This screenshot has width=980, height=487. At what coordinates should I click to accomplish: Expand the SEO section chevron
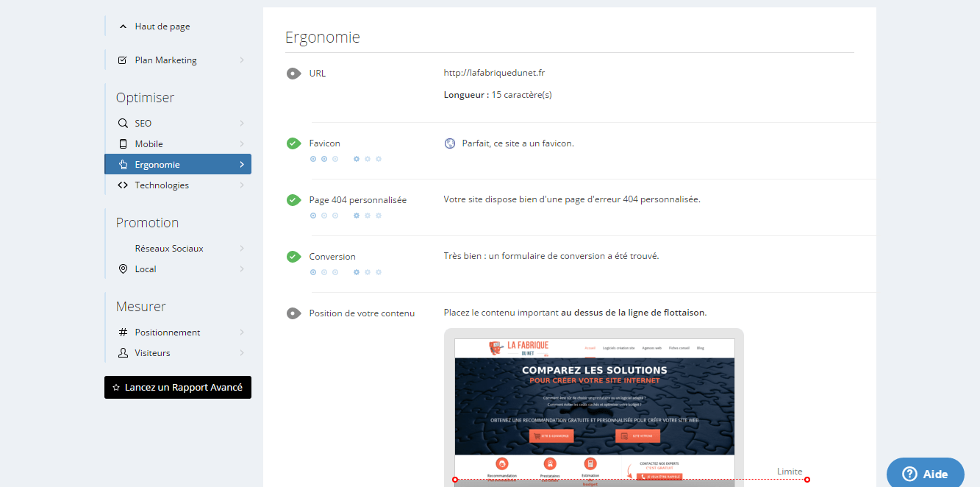click(241, 124)
